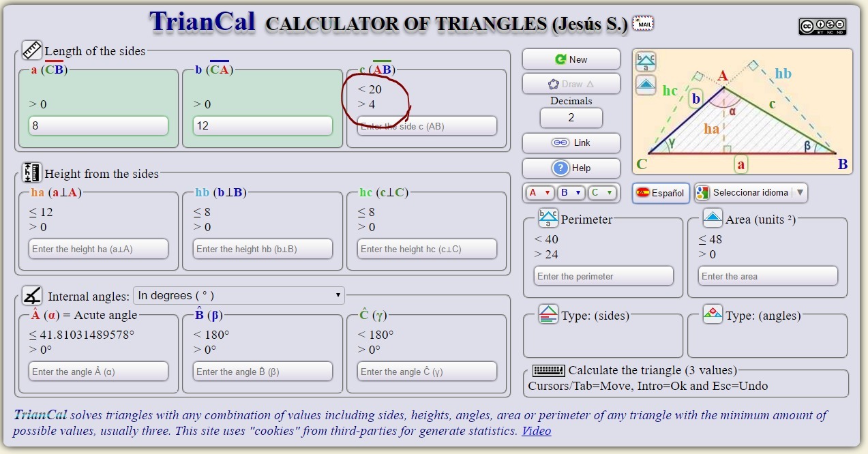Open the angle units dropdown (In degrees)

(x=239, y=295)
